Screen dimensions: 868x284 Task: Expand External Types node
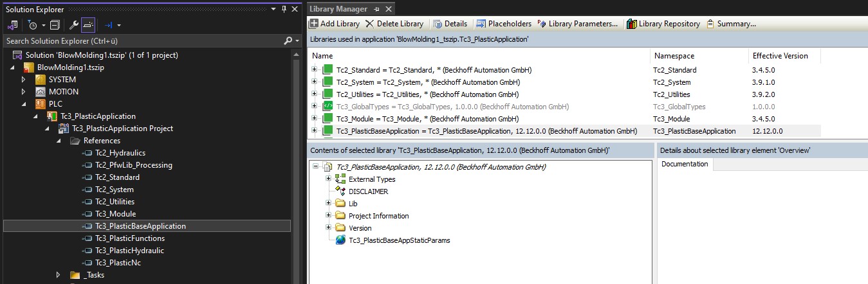pyautogui.click(x=328, y=179)
